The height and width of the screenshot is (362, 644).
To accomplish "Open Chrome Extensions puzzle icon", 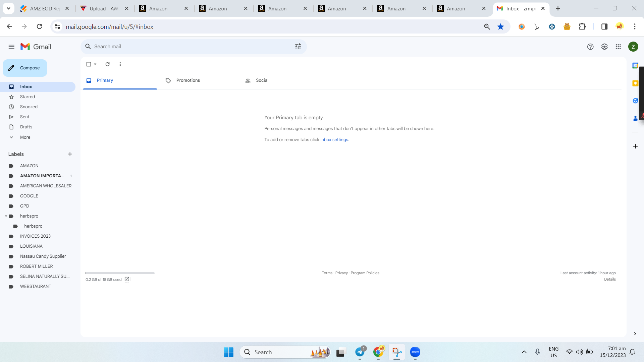I will pos(582,26).
